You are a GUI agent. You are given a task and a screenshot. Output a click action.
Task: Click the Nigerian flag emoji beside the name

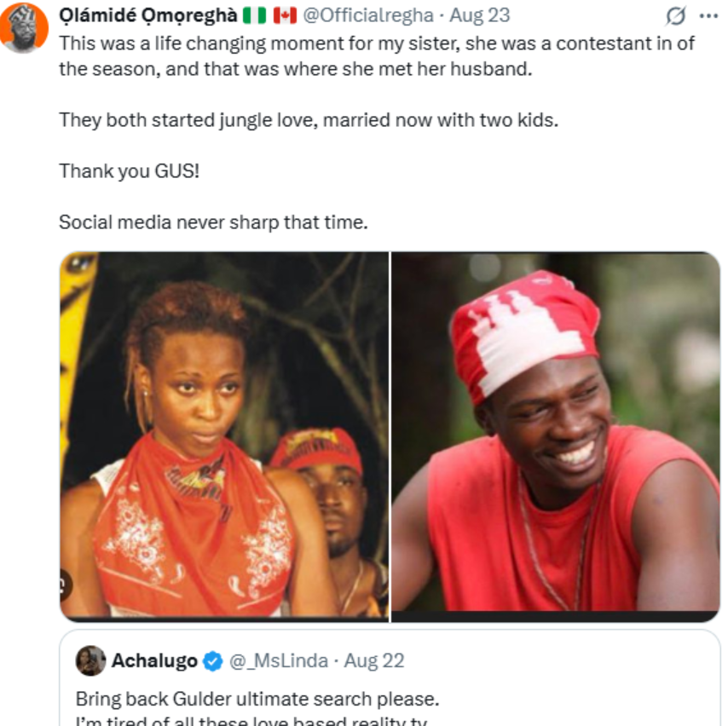(255, 16)
